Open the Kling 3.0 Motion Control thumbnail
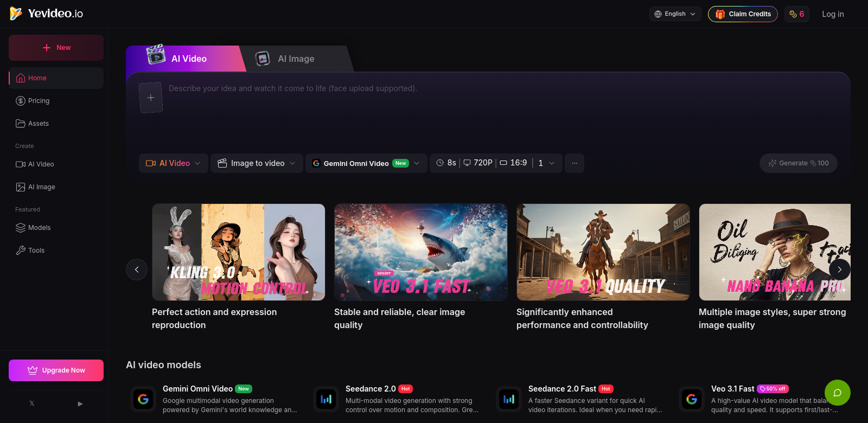Screen dimensions: 868x423 point(239,252)
